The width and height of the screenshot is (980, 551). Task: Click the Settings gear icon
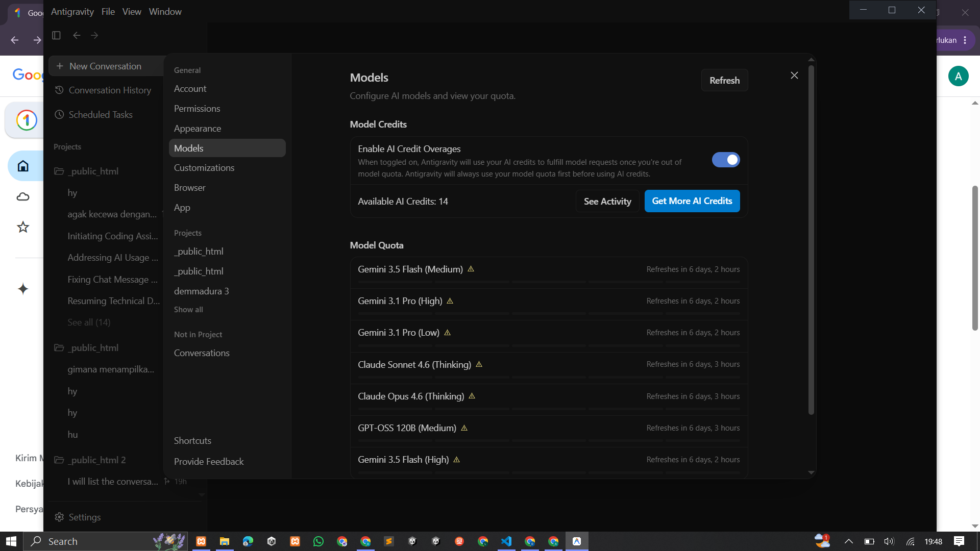[59, 517]
